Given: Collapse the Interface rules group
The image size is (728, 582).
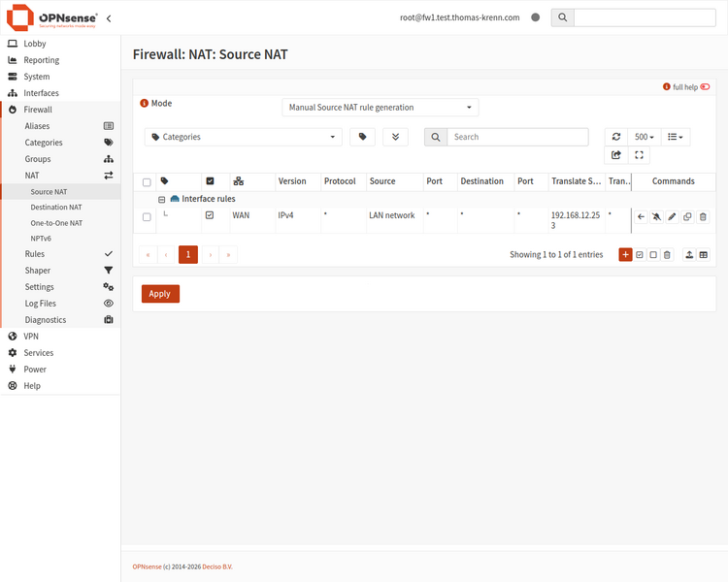Looking at the screenshot, I should click(x=161, y=200).
